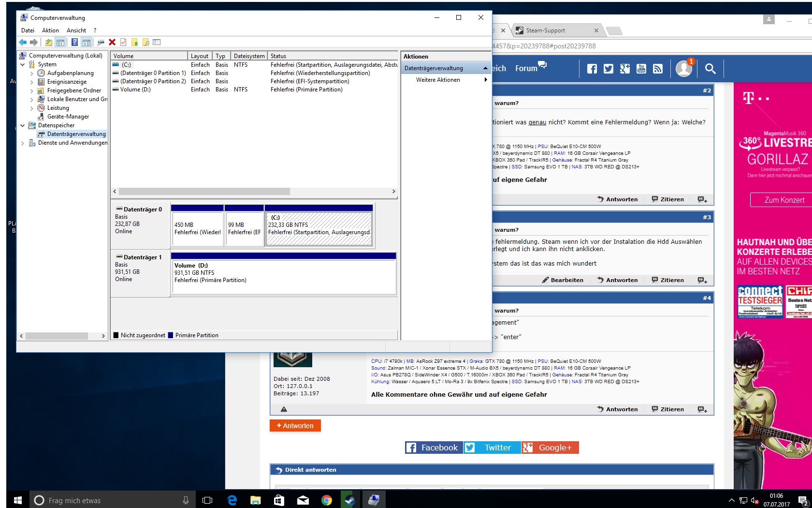Click the warning report triangle icon under post
The image size is (812, 508).
(284, 409)
